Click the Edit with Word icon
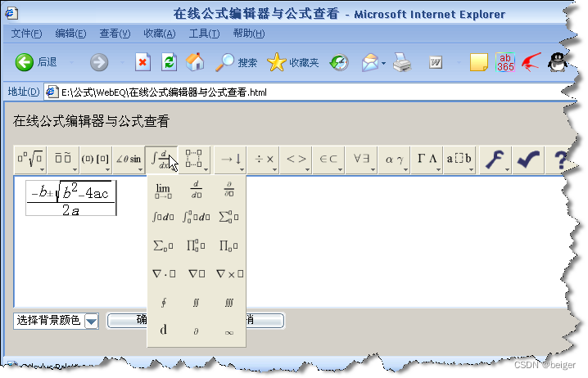The image size is (588, 378). pos(436,62)
